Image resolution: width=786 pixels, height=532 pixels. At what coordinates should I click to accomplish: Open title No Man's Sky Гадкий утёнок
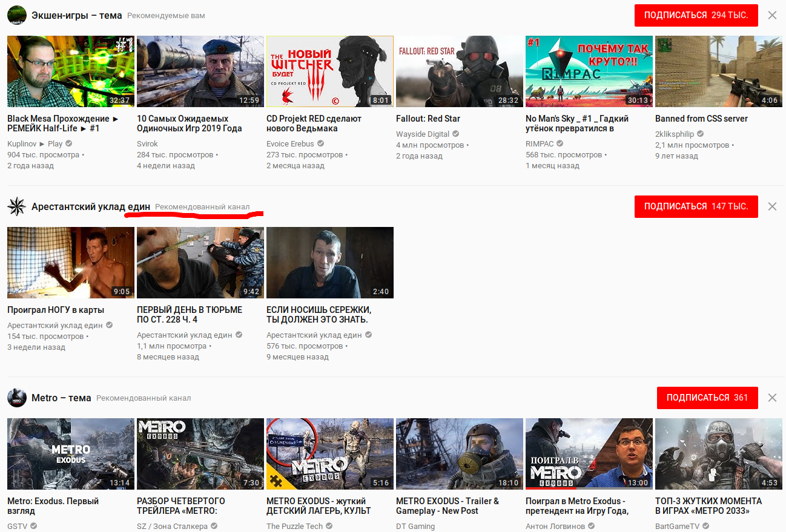(577, 123)
